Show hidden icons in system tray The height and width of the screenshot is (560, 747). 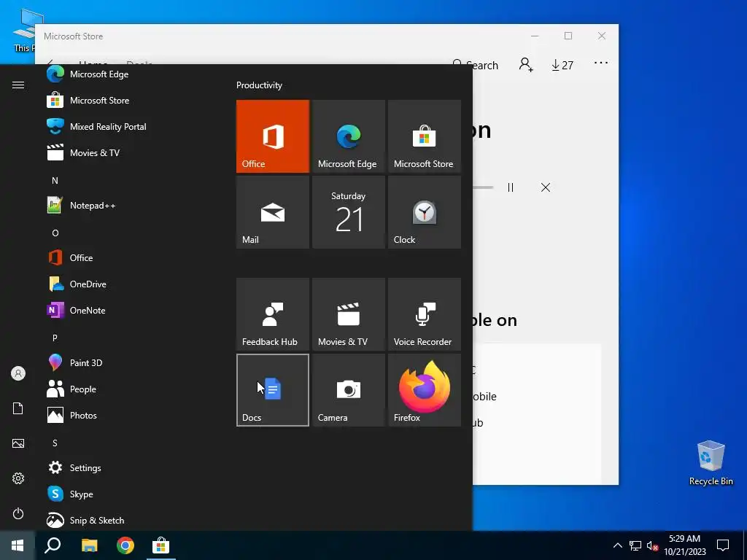click(x=617, y=545)
